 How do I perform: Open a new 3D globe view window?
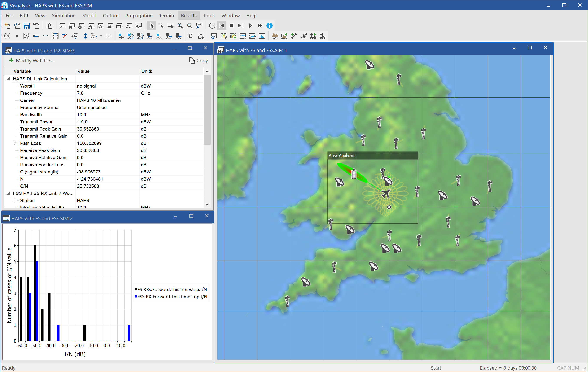point(81,26)
